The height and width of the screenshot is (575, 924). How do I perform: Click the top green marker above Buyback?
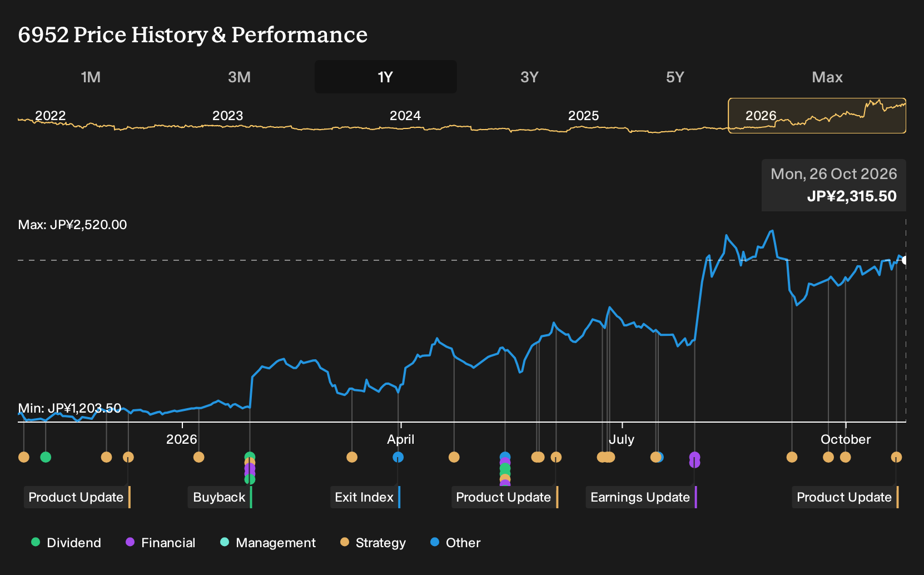point(250,457)
